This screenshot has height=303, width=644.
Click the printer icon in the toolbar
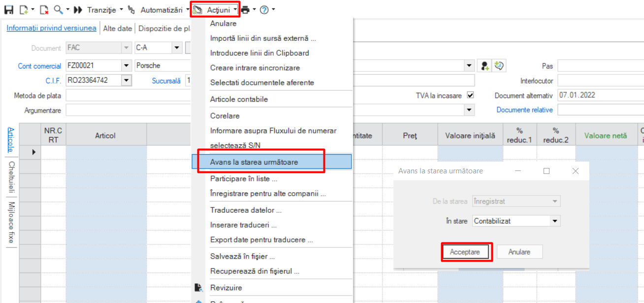(x=245, y=10)
